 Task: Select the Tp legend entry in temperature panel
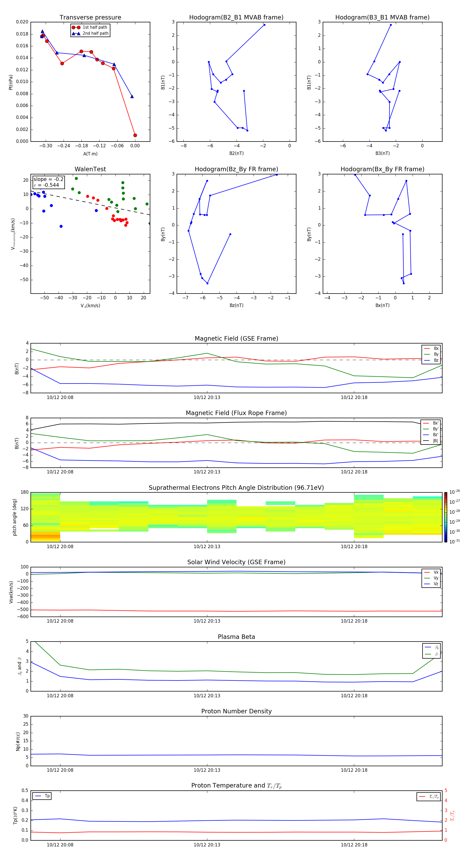point(42,796)
